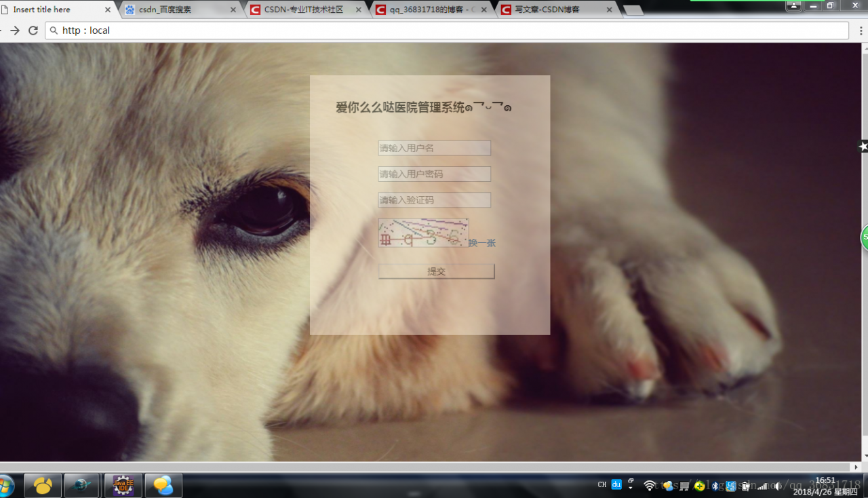868x498 pixels.
Task: Switch to the CSDN-专业IT技术社区 tab
Action: coord(304,9)
